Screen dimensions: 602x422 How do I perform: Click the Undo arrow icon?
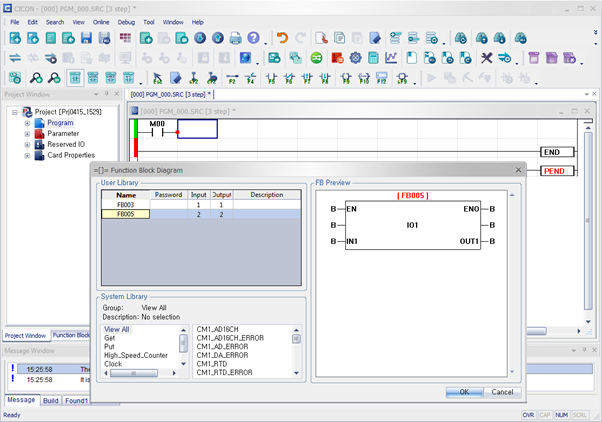pos(282,38)
